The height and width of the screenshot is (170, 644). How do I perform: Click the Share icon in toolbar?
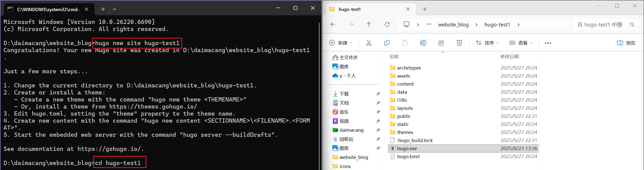pos(441,43)
